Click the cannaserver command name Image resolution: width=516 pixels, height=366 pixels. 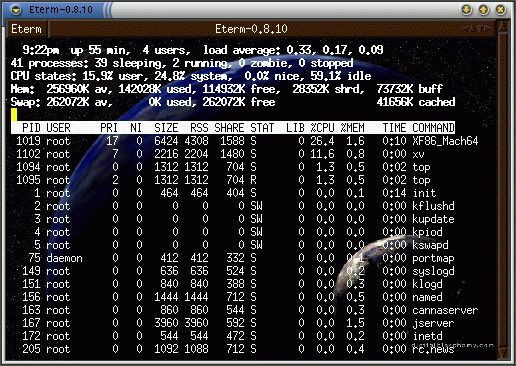click(445, 310)
